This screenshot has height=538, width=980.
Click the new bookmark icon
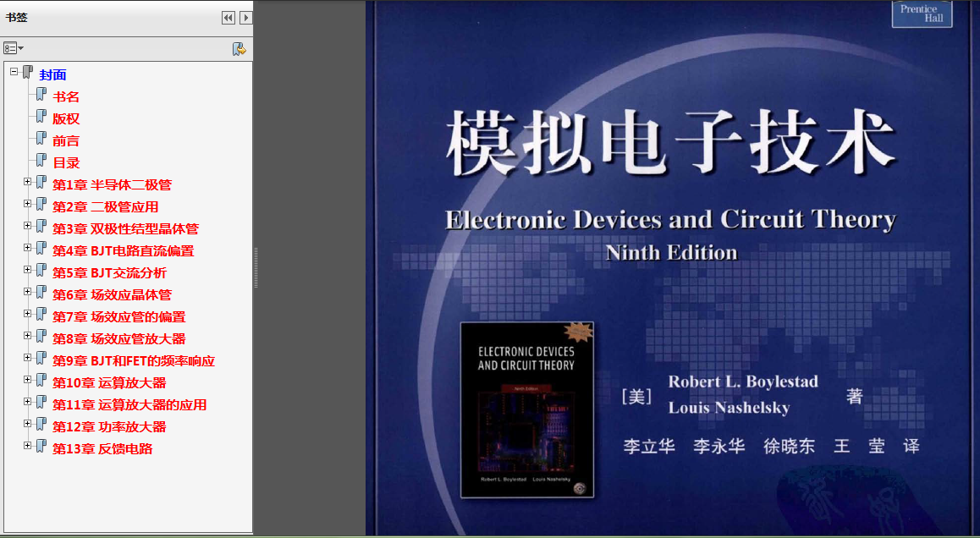click(x=239, y=49)
